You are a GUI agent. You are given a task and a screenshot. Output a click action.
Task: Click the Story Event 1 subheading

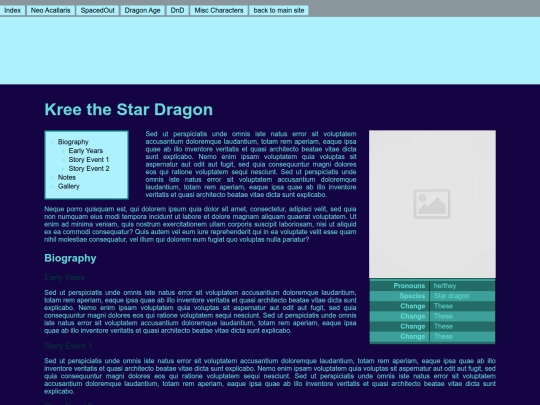68,346
